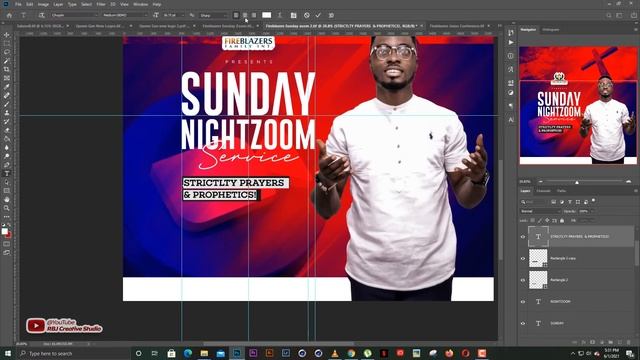Select the NIGHTZOOM text layer

581,302
